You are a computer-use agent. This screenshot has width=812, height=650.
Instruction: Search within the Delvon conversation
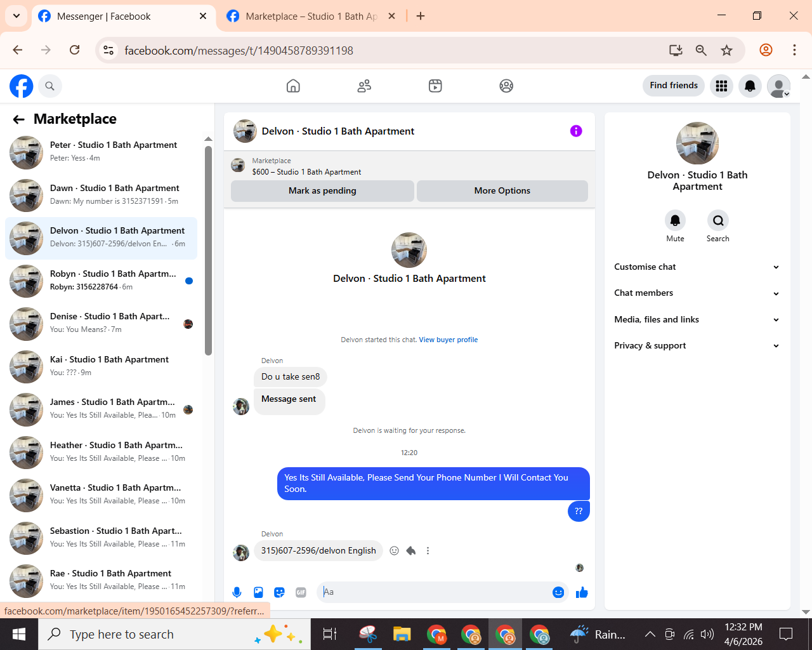(718, 220)
